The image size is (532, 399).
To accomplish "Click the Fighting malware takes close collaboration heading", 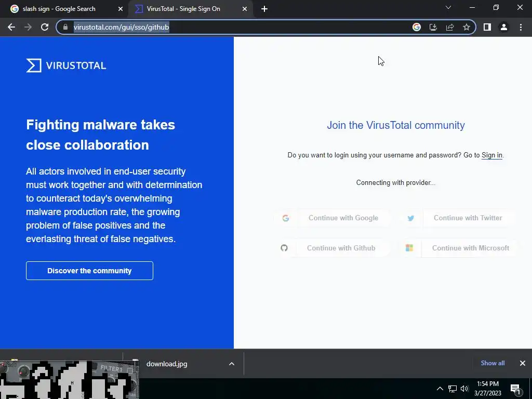I will [101, 135].
